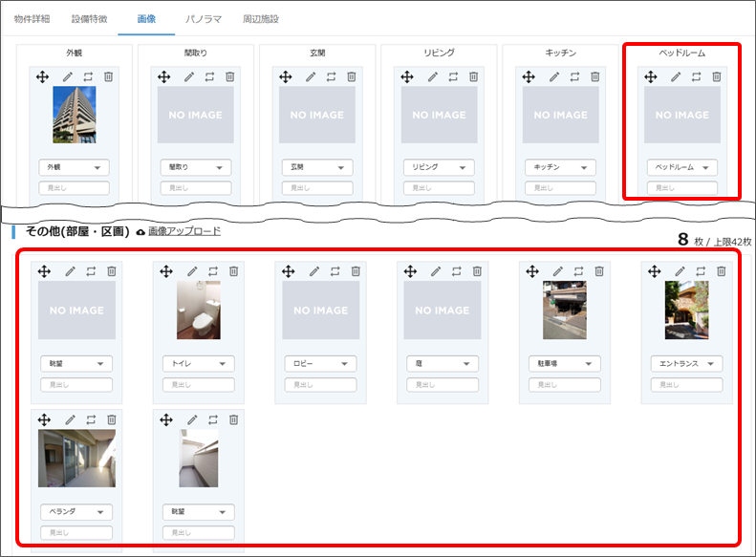Open the 駐車場 category dropdown
This screenshot has height=557, width=756.
coord(565,364)
